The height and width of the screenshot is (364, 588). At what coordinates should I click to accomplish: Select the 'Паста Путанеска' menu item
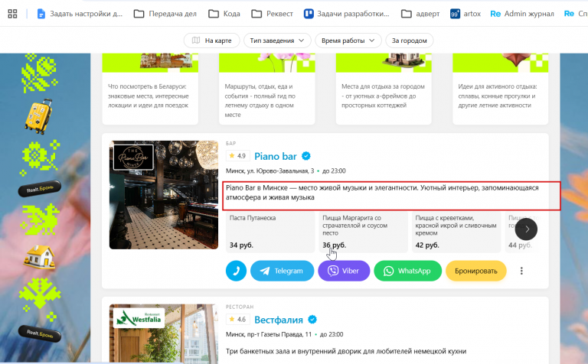tap(270, 232)
